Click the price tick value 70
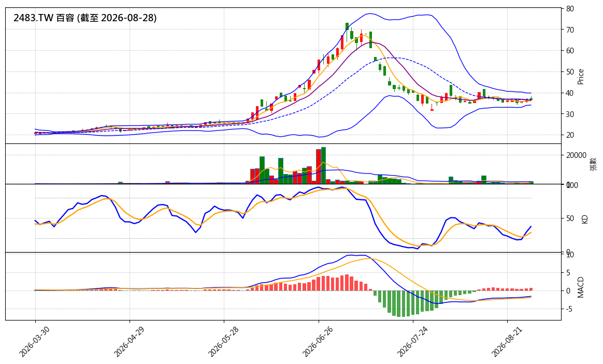 (x=570, y=30)
